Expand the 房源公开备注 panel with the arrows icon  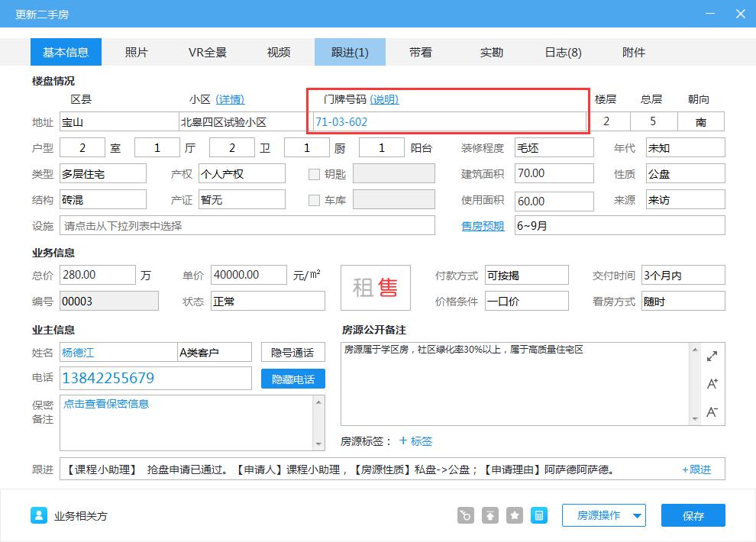pyautogui.click(x=712, y=355)
